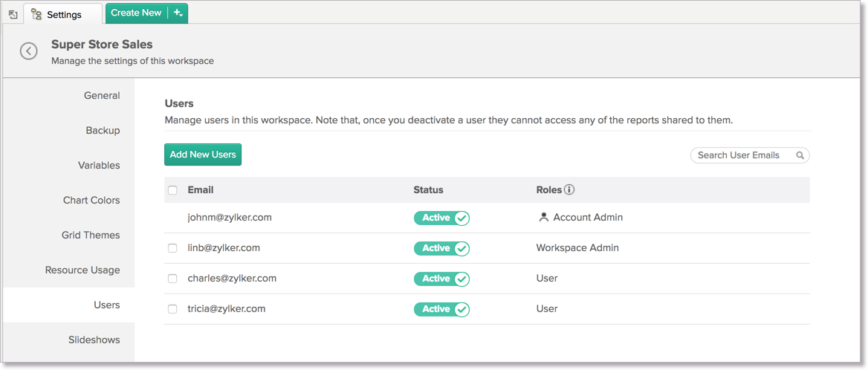The height and width of the screenshot is (370, 868).
Task: Open the Backup section in sidebar
Action: point(103,130)
